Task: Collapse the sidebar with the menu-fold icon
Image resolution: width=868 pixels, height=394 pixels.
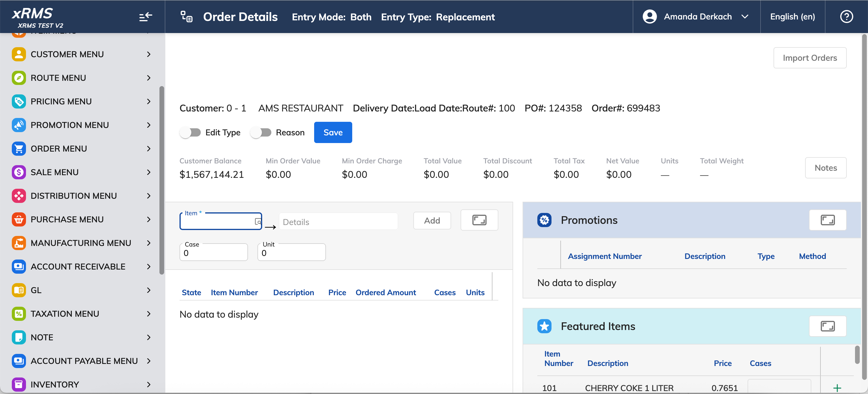Action: click(146, 17)
